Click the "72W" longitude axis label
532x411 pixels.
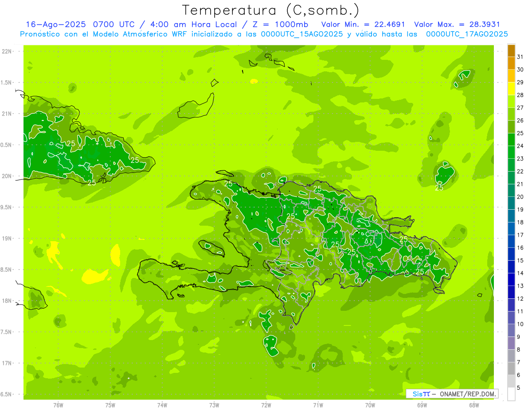[266, 405]
